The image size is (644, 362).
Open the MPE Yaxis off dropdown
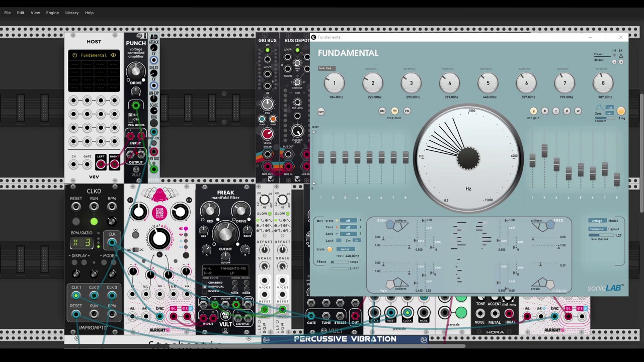(348, 227)
